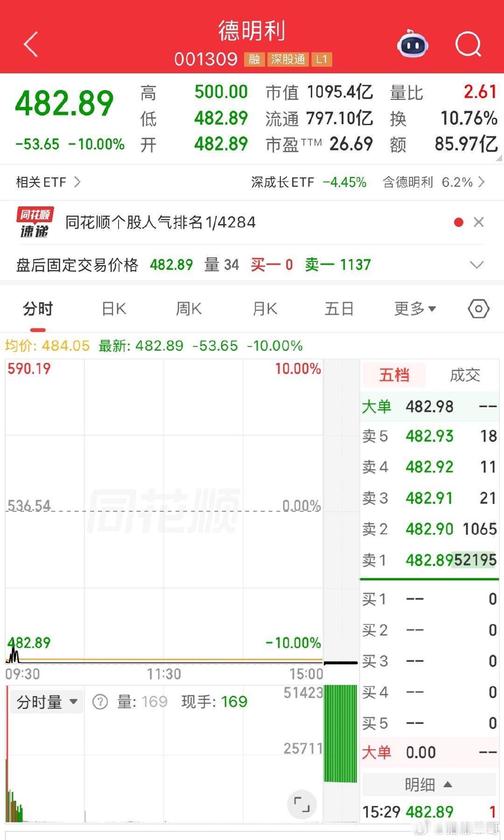The height and width of the screenshot is (840, 504).
Task: Tap the green after-hours volume bars
Action: click(340, 734)
